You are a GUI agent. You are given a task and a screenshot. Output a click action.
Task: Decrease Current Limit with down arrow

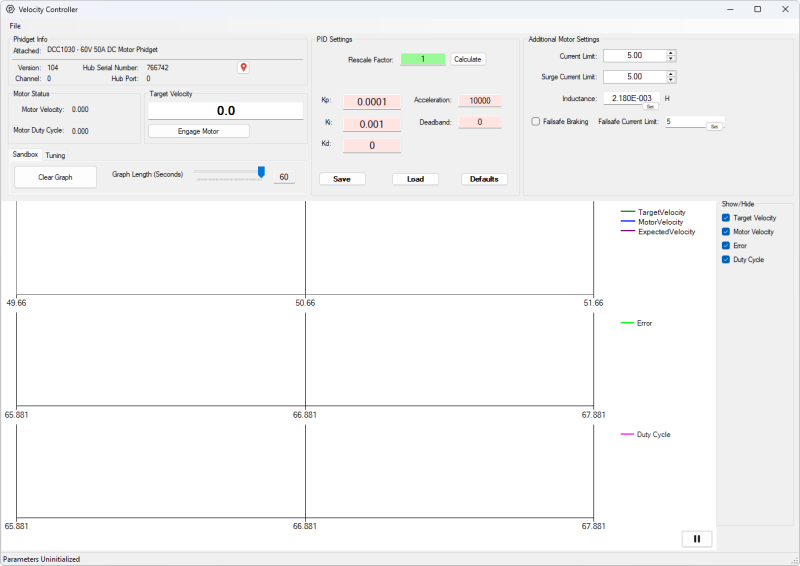tap(671, 59)
